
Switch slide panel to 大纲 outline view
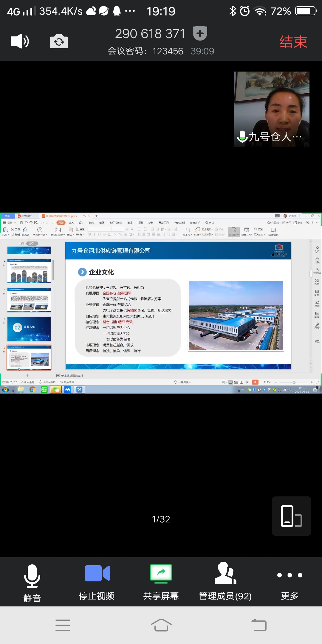pos(21,244)
